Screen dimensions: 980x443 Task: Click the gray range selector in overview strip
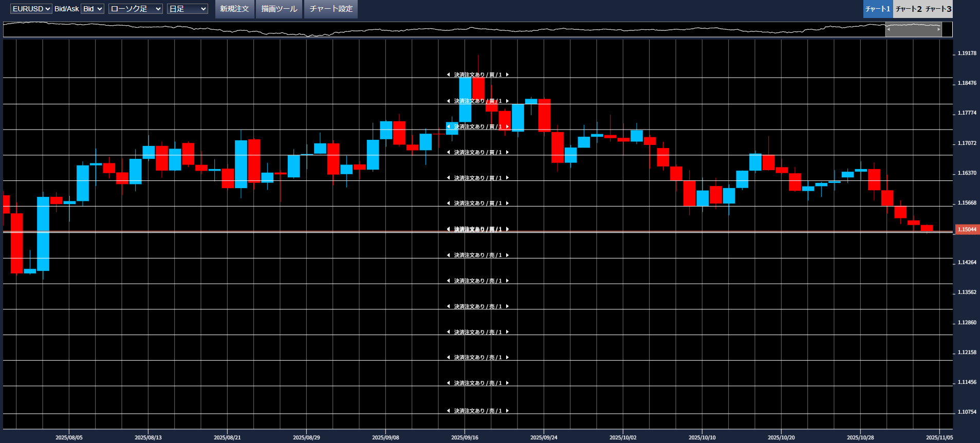pyautogui.click(x=913, y=29)
